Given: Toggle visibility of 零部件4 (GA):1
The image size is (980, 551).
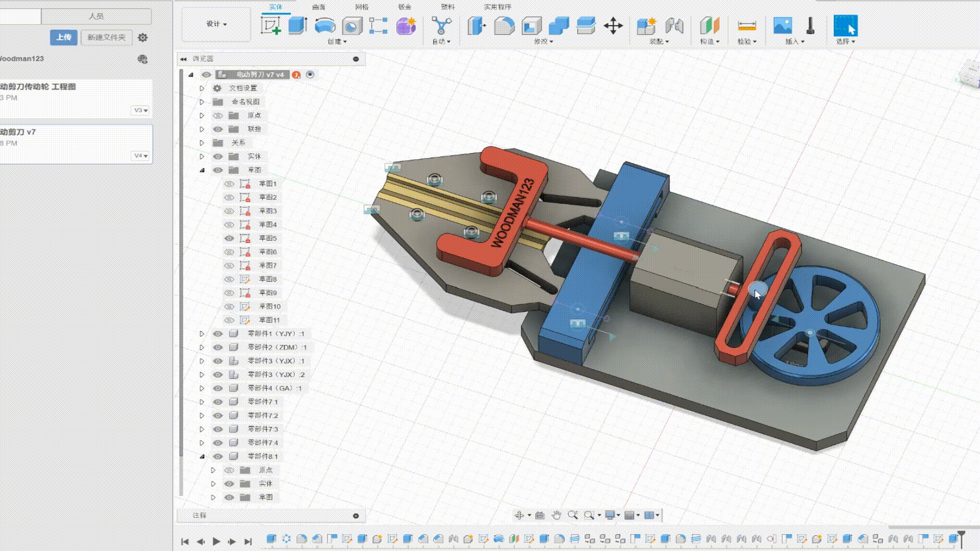Looking at the screenshot, I should coord(218,388).
